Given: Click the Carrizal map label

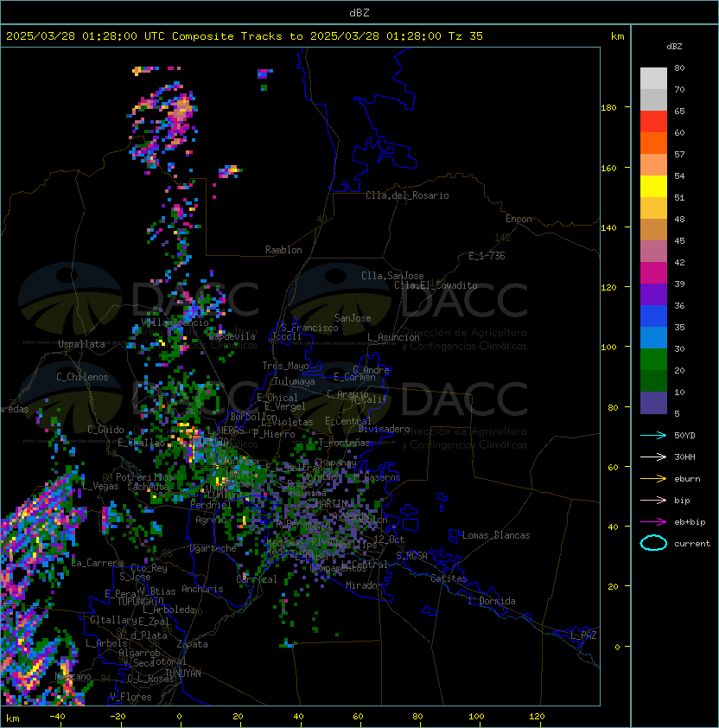Looking at the screenshot, I should coord(257,579).
